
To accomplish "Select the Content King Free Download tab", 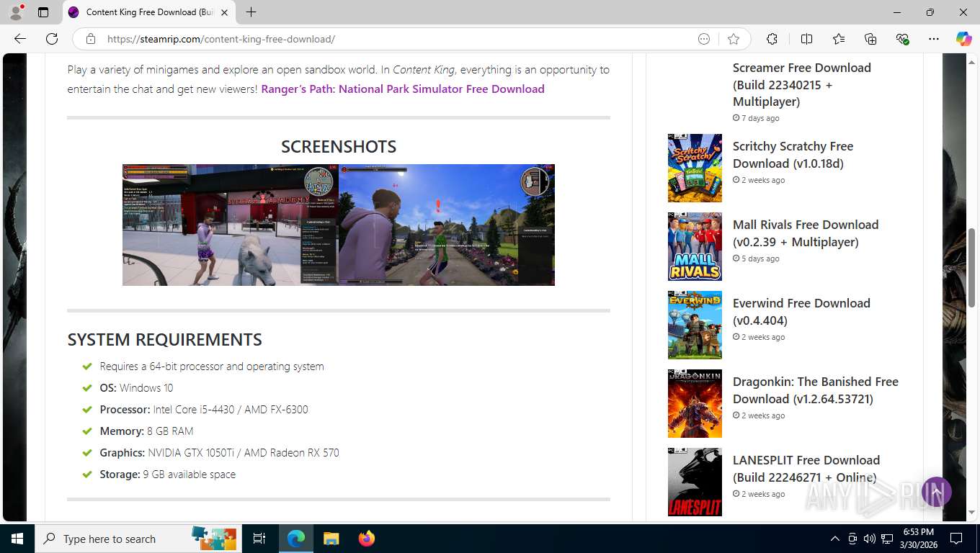I will click(148, 12).
